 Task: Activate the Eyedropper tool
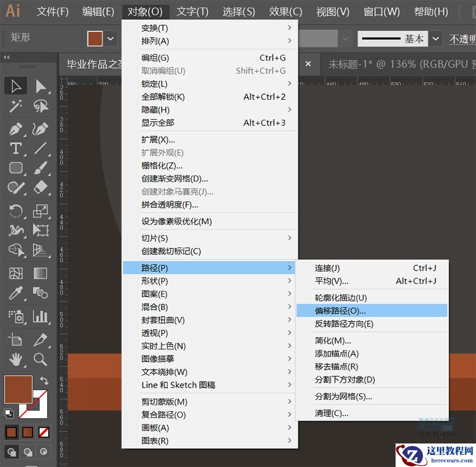(x=15, y=293)
